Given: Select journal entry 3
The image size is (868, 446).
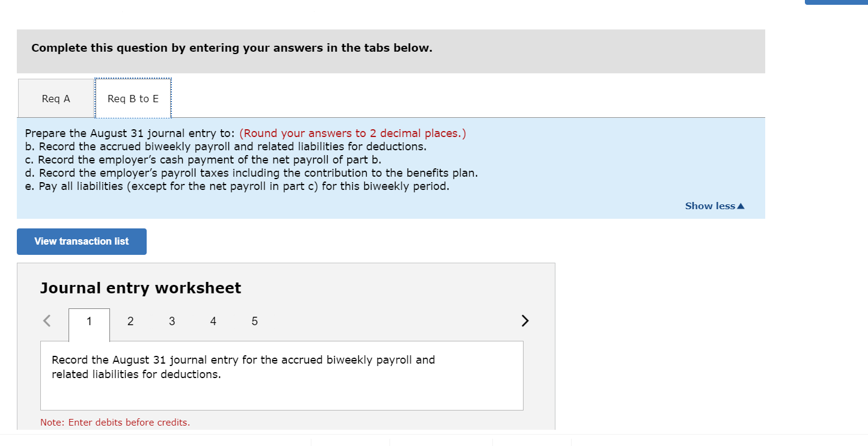Looking at the screenshot, I should point(171,321).
